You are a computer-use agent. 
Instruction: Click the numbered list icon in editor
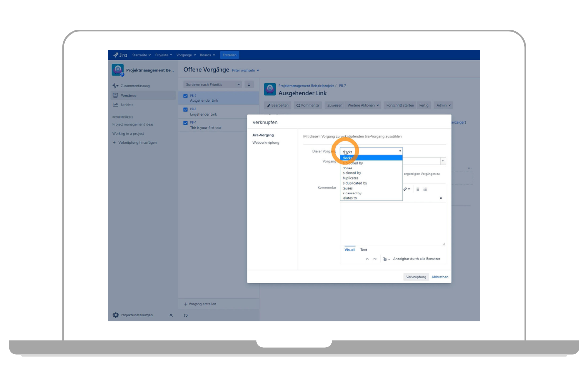click(425, 189)
